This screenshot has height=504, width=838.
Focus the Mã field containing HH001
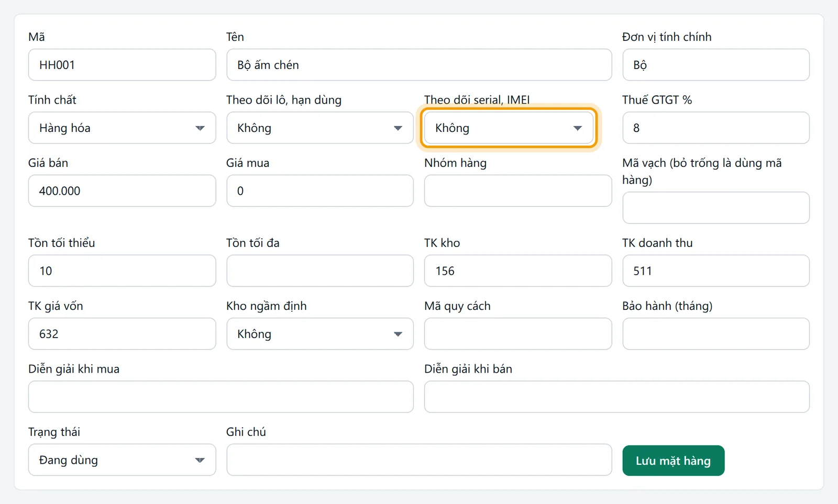click(x=122, y=65)
